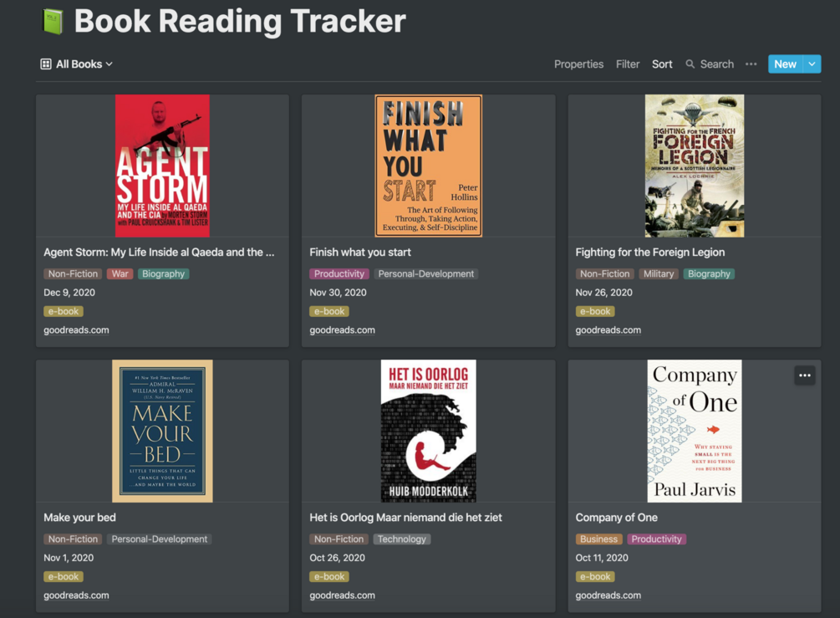Open the toolbar three-dot more options
The height and width of the screenshot is (618, 840).
751,64
